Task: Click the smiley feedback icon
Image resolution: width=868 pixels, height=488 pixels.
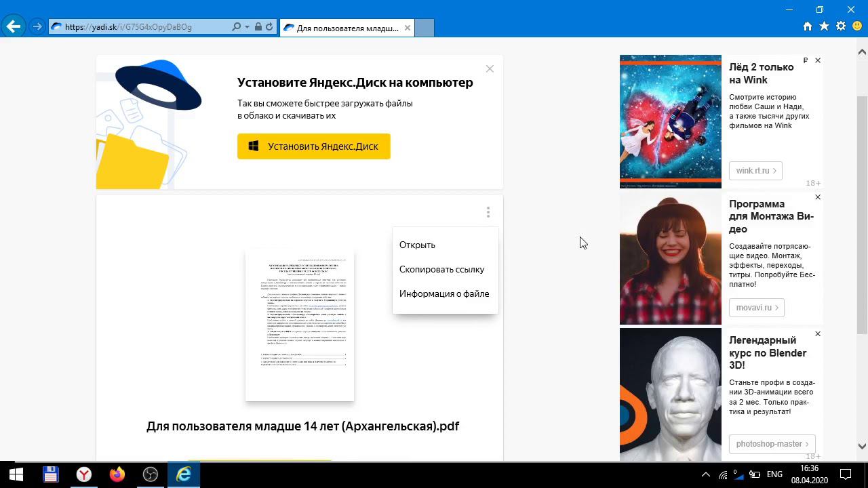Action: pyautogui.click(x=857, y=26)
